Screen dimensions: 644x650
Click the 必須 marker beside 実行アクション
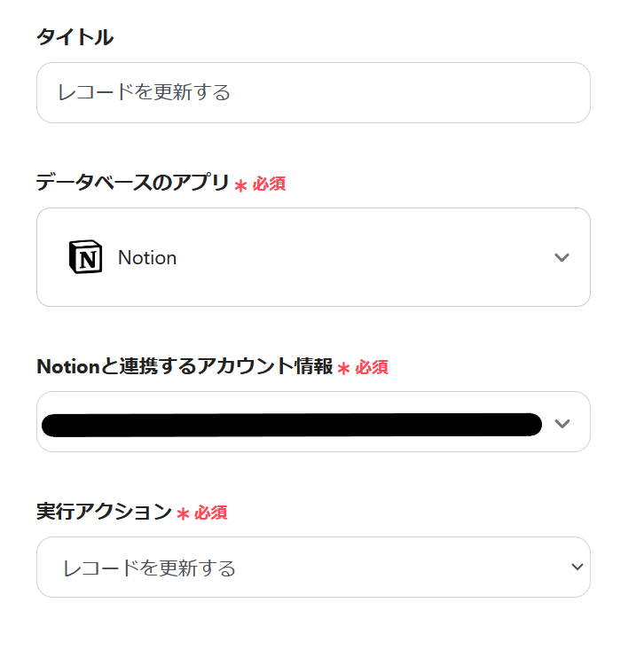pyautogui.click(x=211, y=513)
